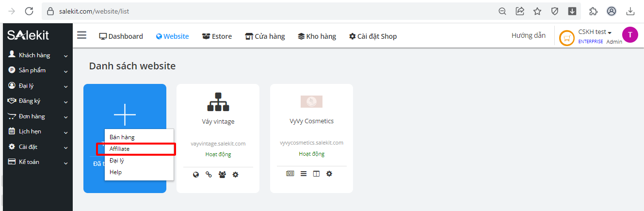Open the CSKH test account dropdown
This screenshot has width=644, height=211.
pyautogui.click(x=595, y=32)
